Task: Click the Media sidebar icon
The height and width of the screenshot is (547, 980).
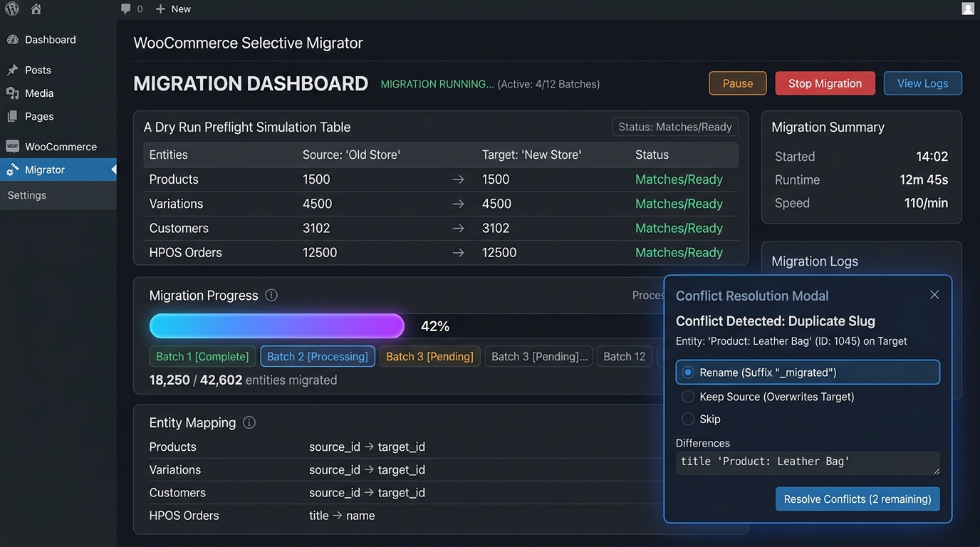Action: click(x=13, y=93)
